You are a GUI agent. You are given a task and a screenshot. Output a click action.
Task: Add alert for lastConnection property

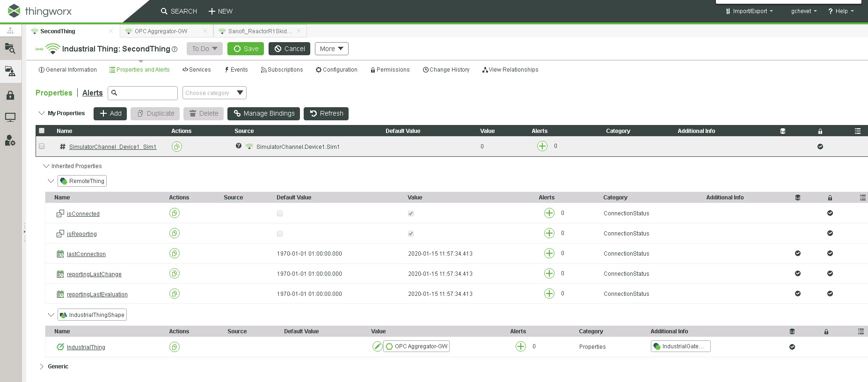(549, 254)
